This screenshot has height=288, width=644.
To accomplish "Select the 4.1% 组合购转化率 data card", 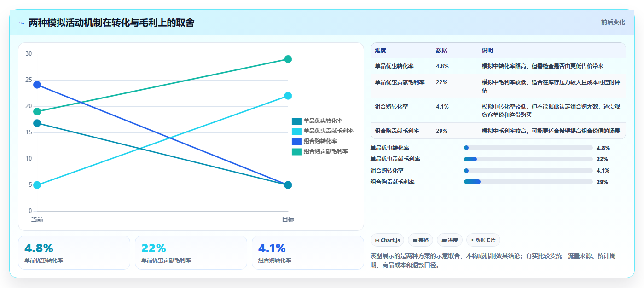I will tap(307, 253).
